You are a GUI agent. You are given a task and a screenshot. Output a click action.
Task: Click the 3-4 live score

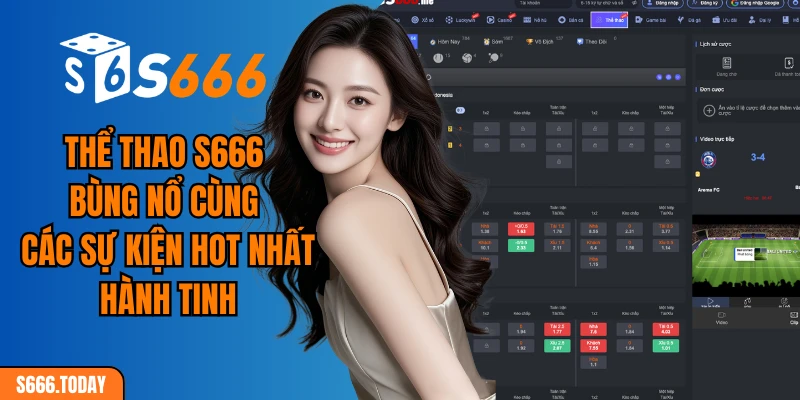[x=758, y=157]
